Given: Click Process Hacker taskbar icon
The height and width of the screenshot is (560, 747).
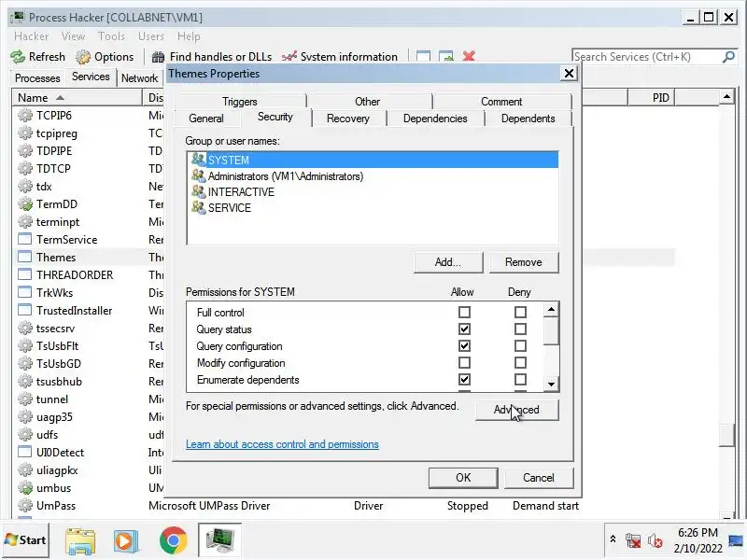Looking at the screenshot, I should [219, 540].
